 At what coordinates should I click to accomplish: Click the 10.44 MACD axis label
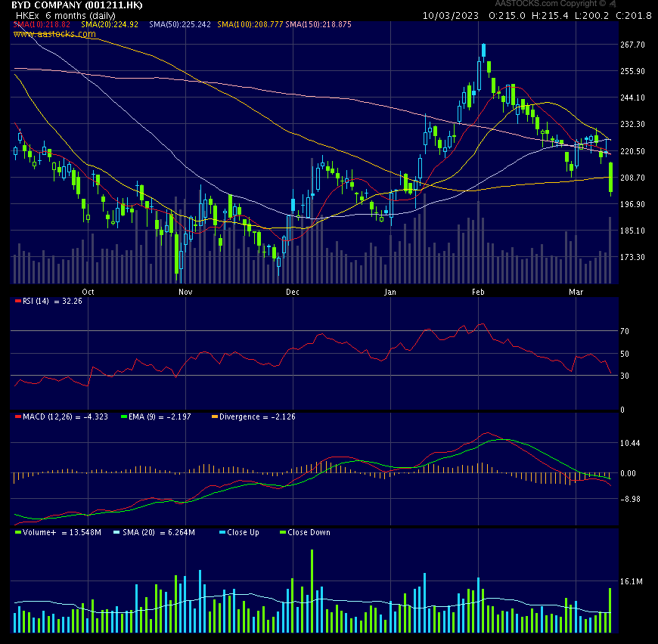(630, 443)
